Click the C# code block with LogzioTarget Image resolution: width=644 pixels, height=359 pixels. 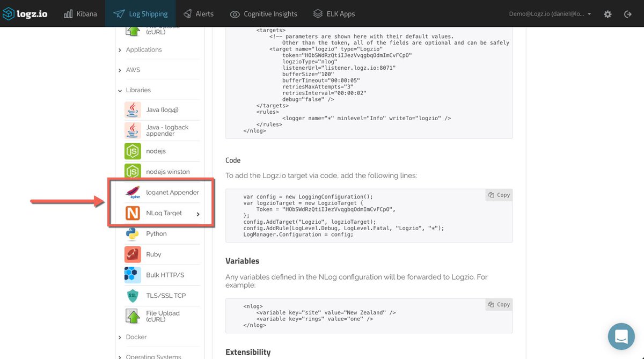(x=369, y=215)
